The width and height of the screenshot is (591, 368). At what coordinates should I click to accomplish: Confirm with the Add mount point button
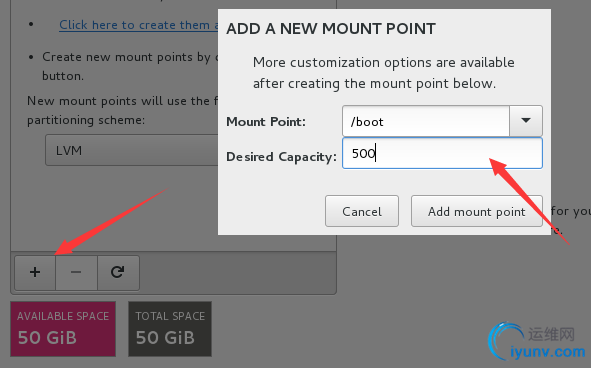point(476,211)
